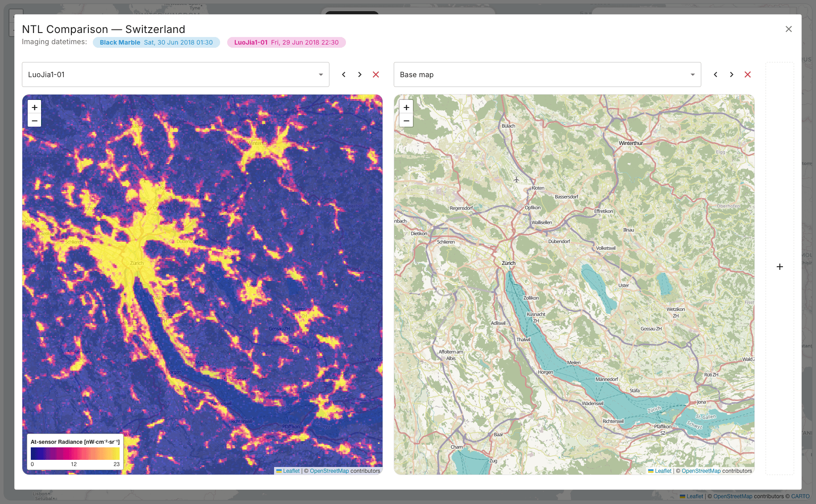The image size is (816, 504).
Task: Click the radiance color scale legend
Action: click(75, 454)
